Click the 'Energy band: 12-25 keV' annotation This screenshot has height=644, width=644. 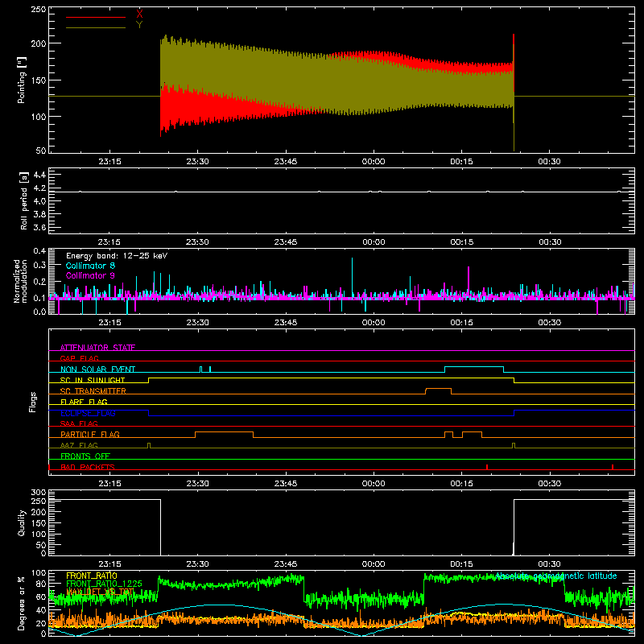point(117,256)
